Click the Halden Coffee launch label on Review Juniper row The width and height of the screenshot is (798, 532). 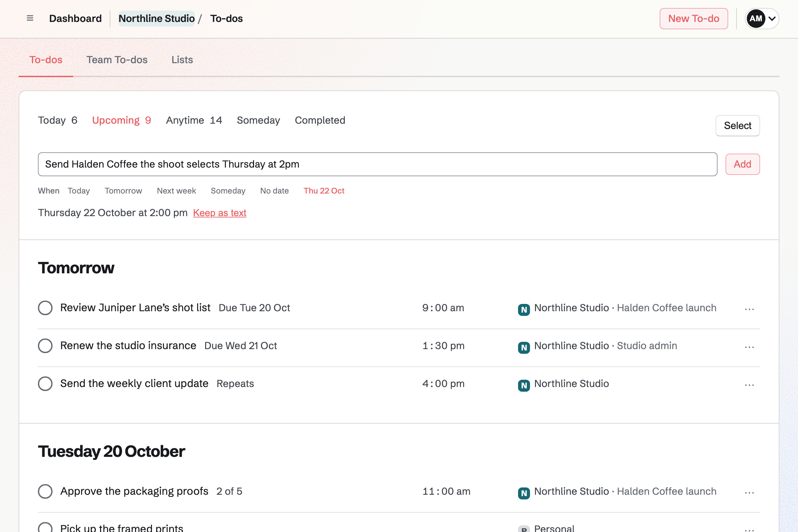[x=666, y=308]
